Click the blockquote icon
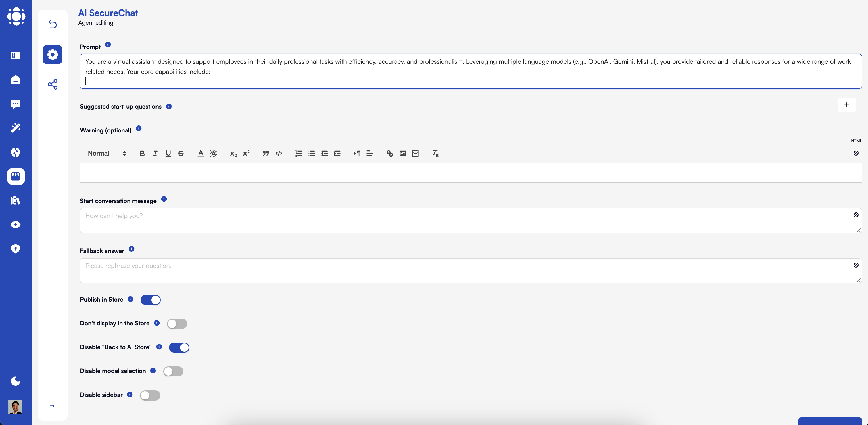 tap(266, 154)
